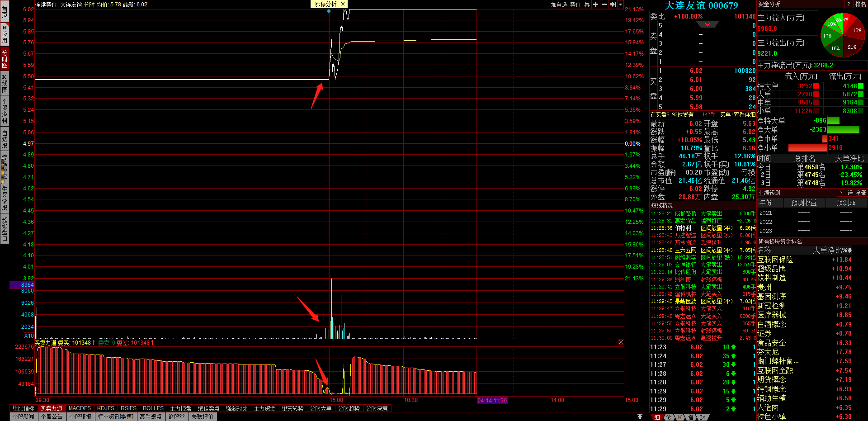Viewport: 868px width, 421px height.
Task: Open the 应用 sidebar tab
Action: (x=5, y=34)
